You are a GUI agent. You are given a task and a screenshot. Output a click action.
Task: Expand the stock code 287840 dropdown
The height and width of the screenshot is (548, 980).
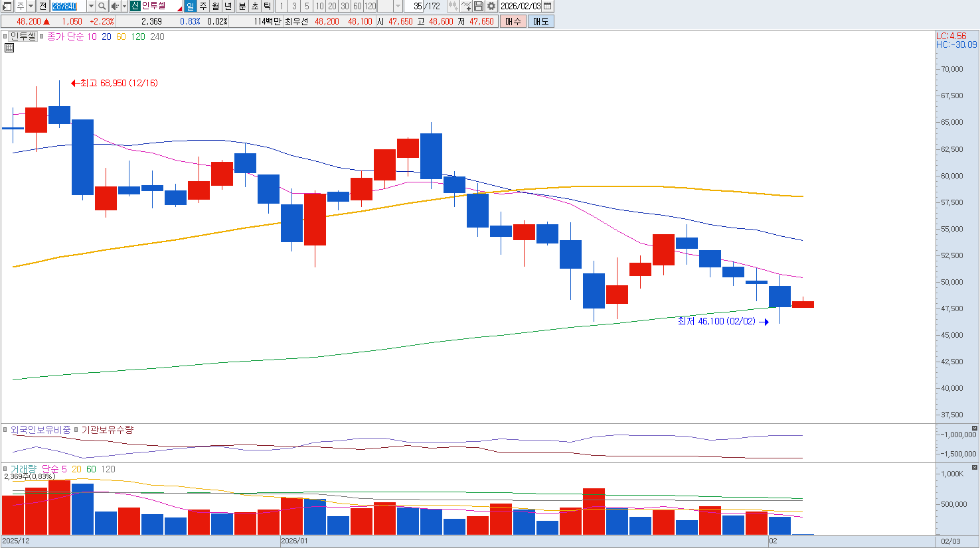click(x=91, y=6)
